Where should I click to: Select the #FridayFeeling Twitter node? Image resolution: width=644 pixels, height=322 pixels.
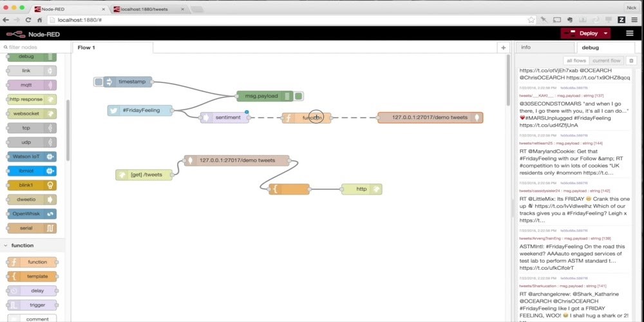140,110
